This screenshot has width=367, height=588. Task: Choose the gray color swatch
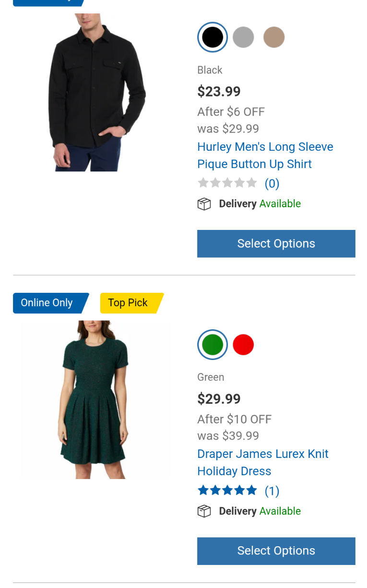pyautogui.click(x=243, y=37)
